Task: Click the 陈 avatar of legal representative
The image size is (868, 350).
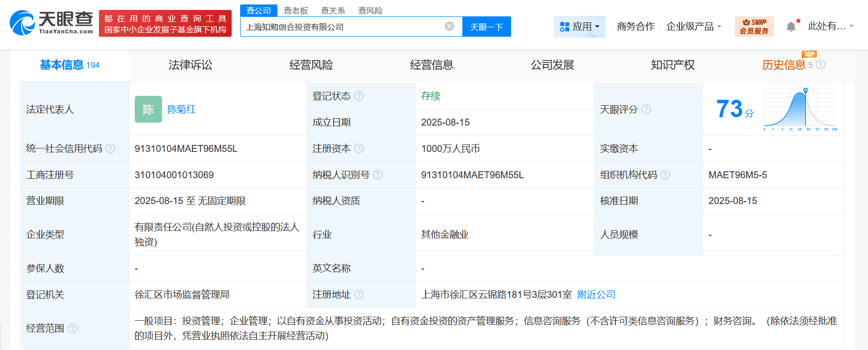Action: pyautogui.click(x=148, y=109)
